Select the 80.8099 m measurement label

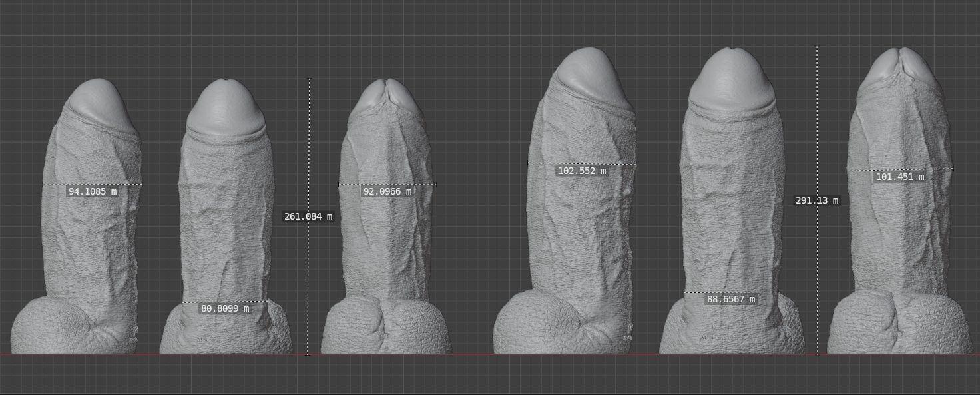point(225,308)
